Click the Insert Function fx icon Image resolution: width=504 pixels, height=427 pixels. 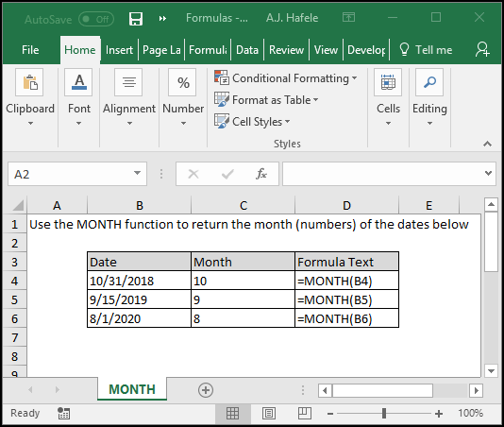coord(261,174)
